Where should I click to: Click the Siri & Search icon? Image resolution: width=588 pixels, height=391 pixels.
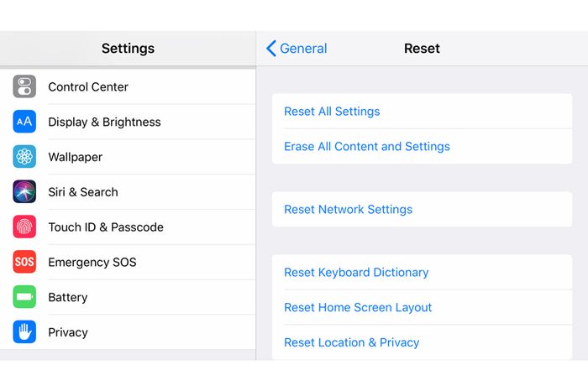pos(24,192)
